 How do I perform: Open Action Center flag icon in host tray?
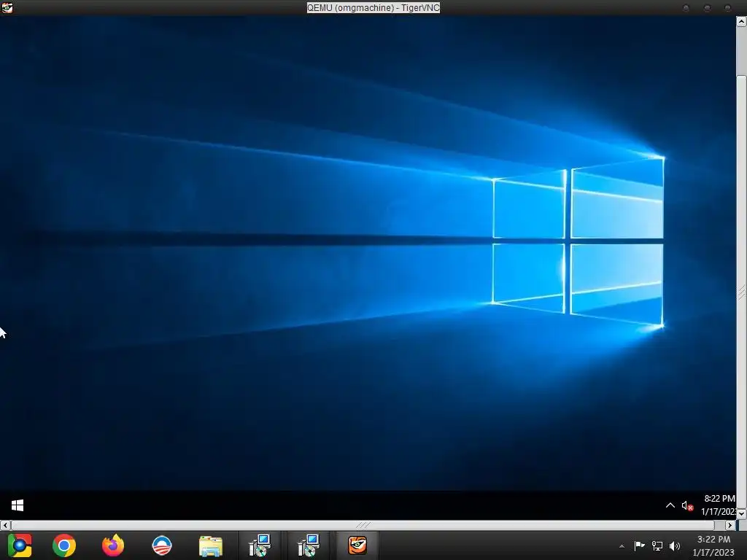(x=639, y=545)
